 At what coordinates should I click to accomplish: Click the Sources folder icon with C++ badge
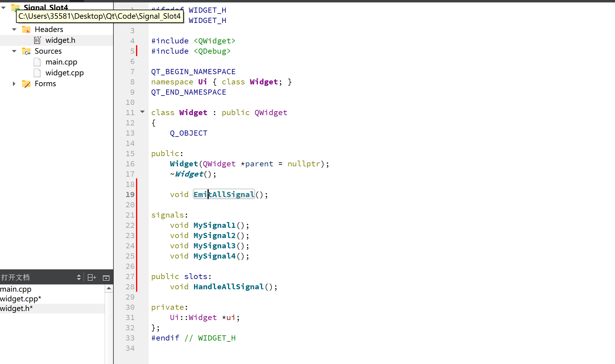(26, 51)
